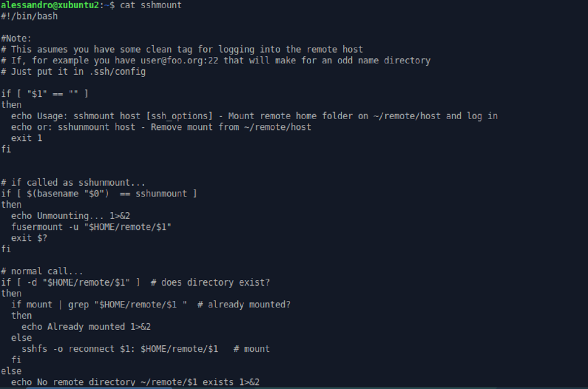This screenshot has width=588, height=389.
Task: Click the 'echo or: sshunmount host' line
Action: 73,127
